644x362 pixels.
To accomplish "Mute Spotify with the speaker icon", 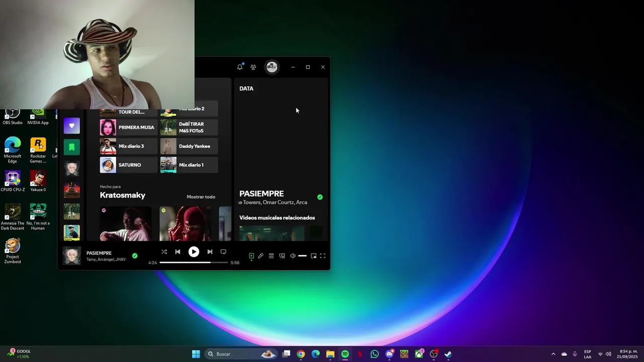I will 293,256.
